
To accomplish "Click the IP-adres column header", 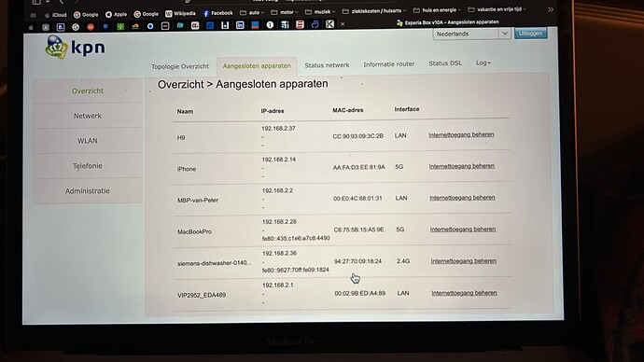I will (273, 111).
